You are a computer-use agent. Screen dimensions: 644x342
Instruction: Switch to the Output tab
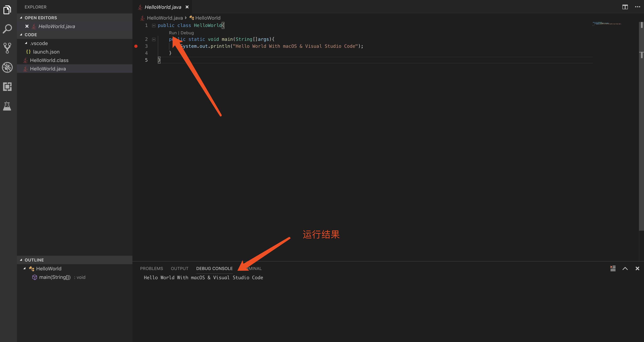coord(180,268)
